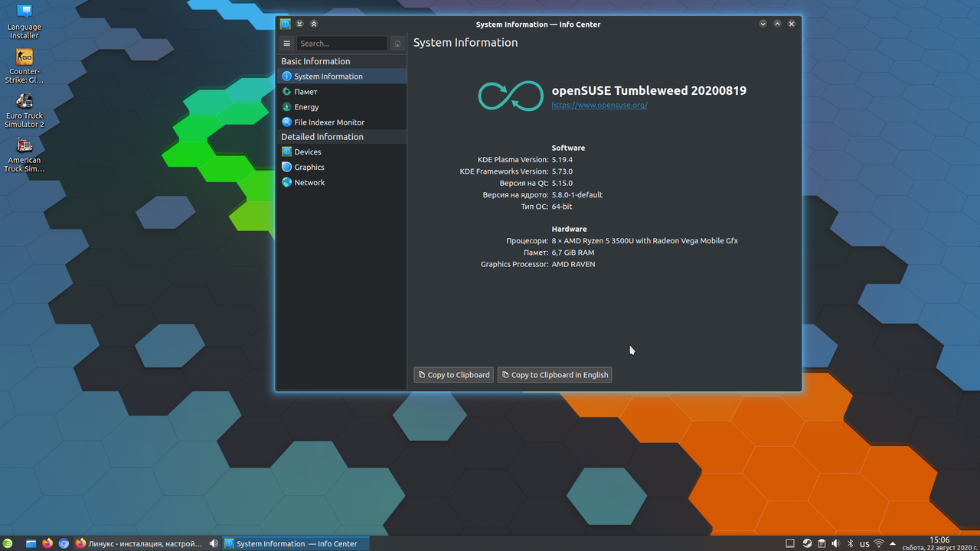Image resolution: width=980 pixels, height=551 pixels.
Task: Click the Copy to Clipboard button
Action: click(454, 375)
